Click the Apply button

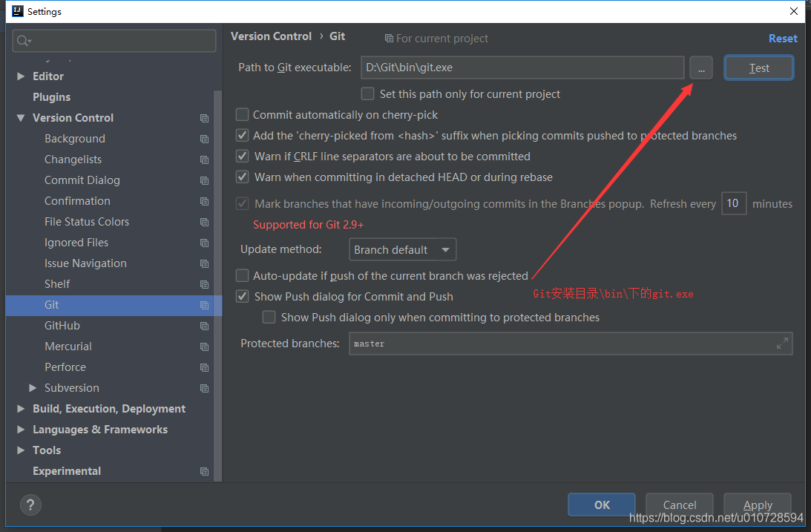click(758, 505)
